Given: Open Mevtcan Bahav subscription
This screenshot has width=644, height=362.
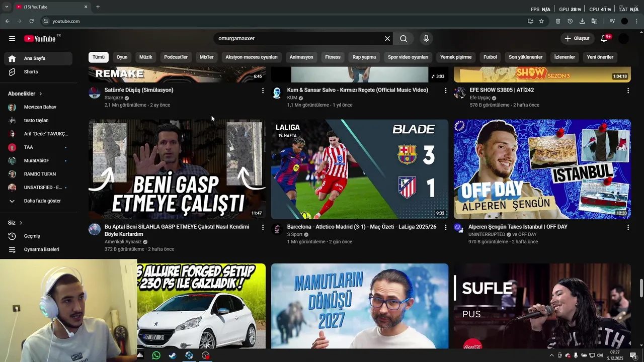Looking at the screenshot, I should pos(38,107).
